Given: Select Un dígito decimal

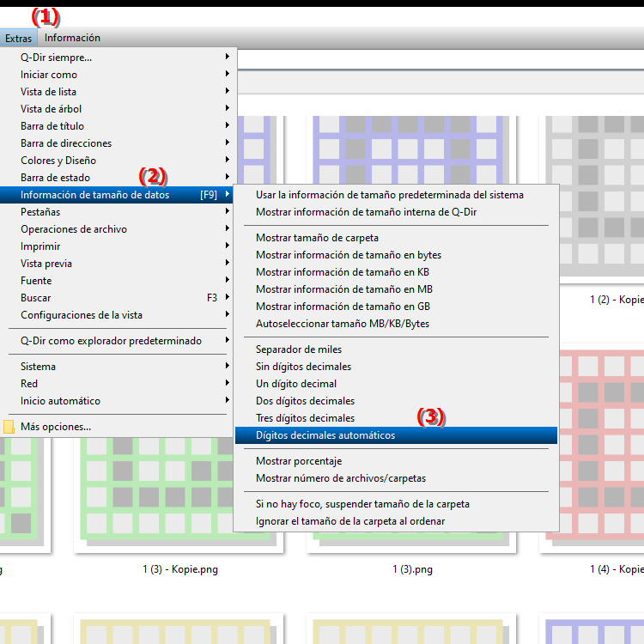Looking at the screenshot, I should pos(397,384).
